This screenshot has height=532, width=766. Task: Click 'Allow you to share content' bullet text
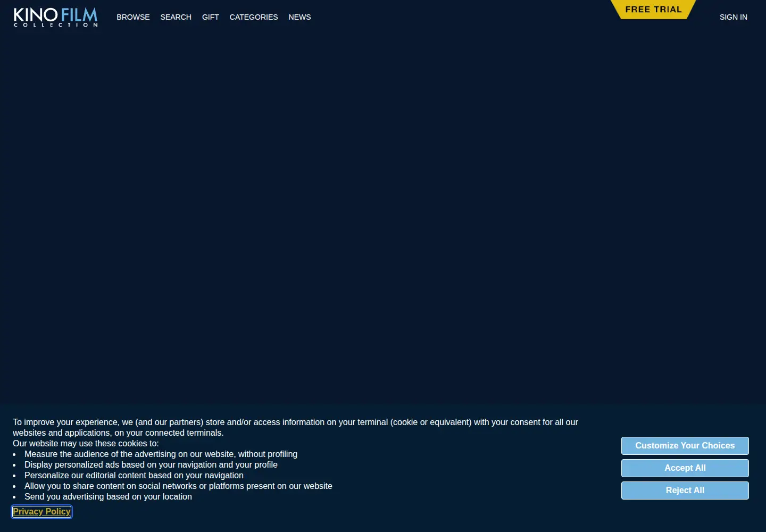pyautogui.click(x=178, y=486)
